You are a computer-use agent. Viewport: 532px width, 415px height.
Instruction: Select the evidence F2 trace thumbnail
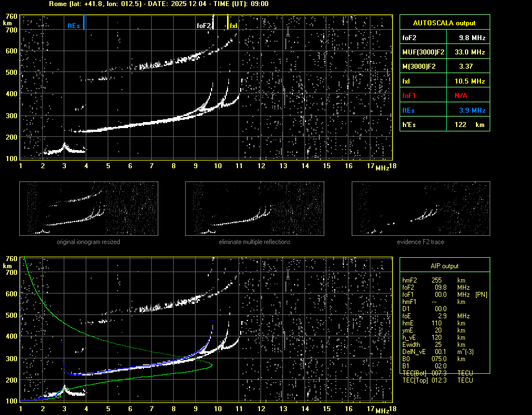(x=420, y=209)
